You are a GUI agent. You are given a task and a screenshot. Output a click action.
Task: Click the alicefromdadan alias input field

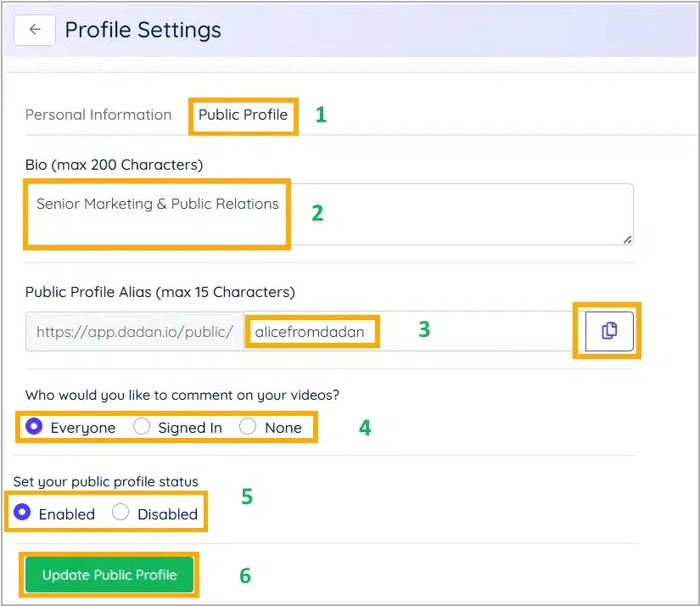(311, 331)
